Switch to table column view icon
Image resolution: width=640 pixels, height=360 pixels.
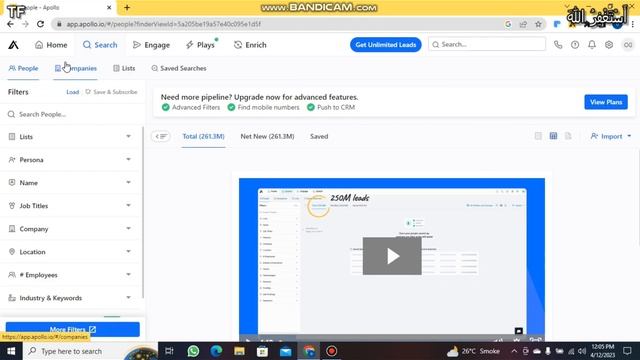553,136
